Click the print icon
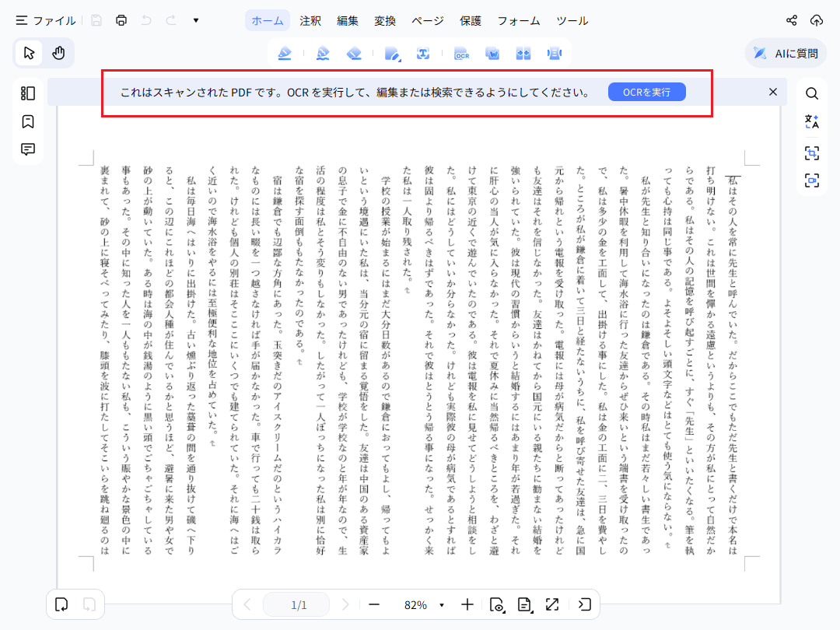Screen dimensions: 840x630 [x=121, y=20]
